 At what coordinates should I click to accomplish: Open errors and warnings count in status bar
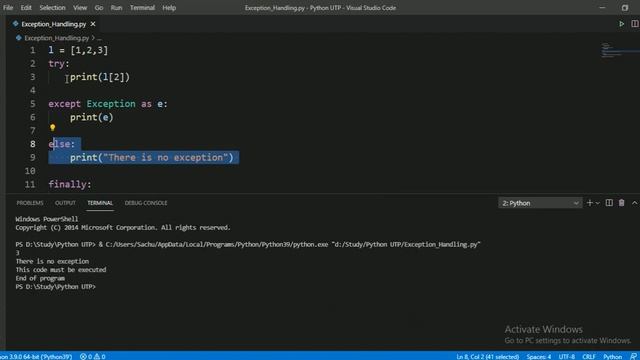[x=93, y=356]
